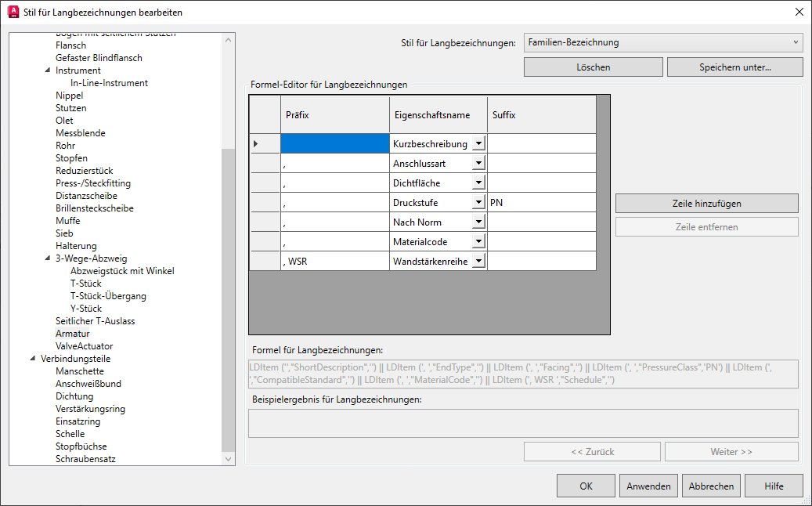This screenshot has width=812, height=506.
Task: Click the Löschen button
Action: (594, 67)
